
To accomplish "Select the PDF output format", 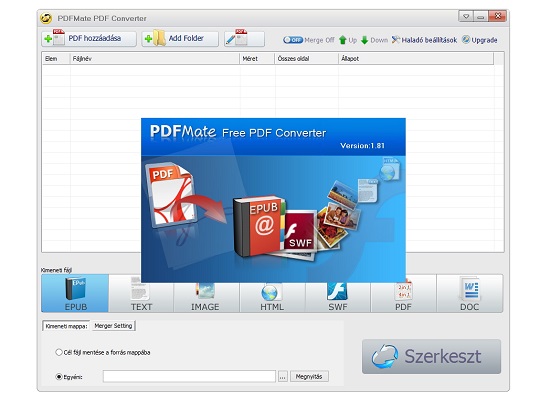I will click(x=403, y=294).
